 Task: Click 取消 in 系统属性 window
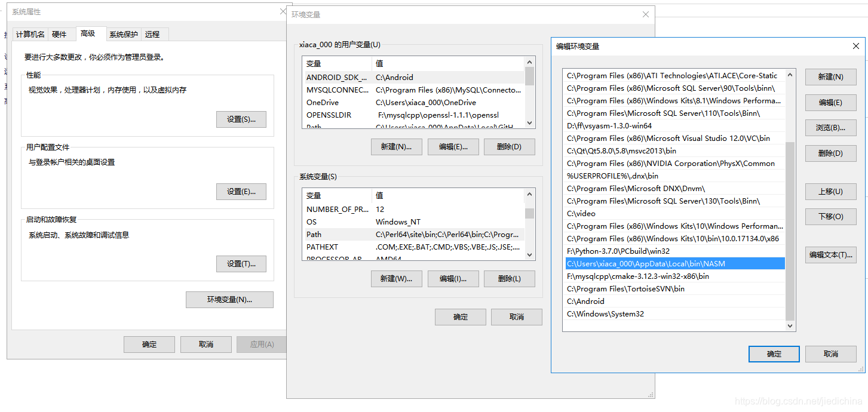[x=206, y=345]
